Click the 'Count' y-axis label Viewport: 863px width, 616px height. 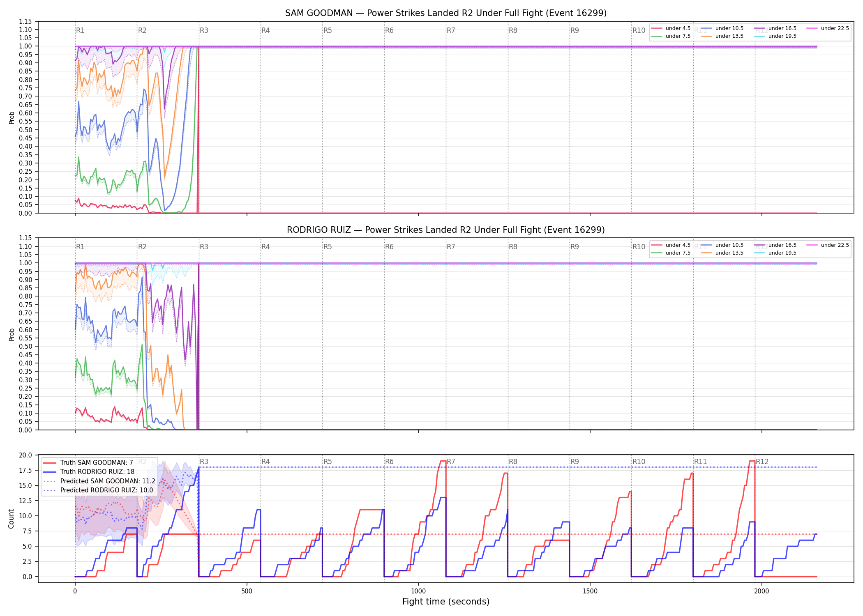(x=11, y=519)
